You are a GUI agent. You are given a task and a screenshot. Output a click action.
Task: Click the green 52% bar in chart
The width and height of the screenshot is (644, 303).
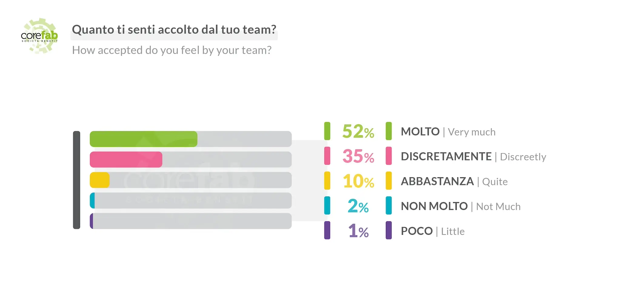click(x=143, y=139)
